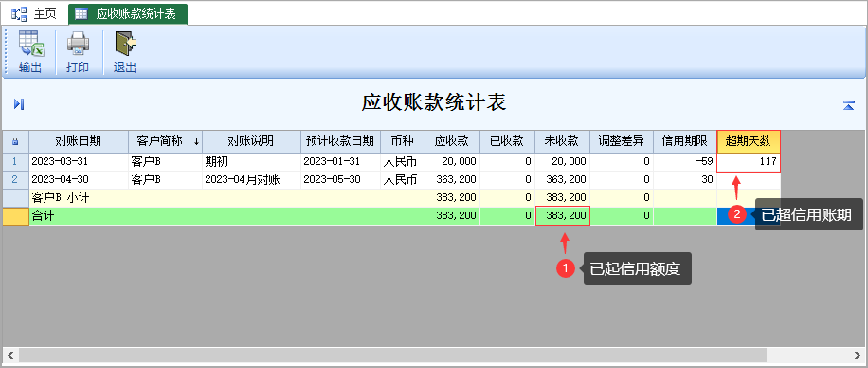Select the 应收账款统计表 tab
Image resolution: width=868 pixels, height=368 pixels.
tap(128, 14)
